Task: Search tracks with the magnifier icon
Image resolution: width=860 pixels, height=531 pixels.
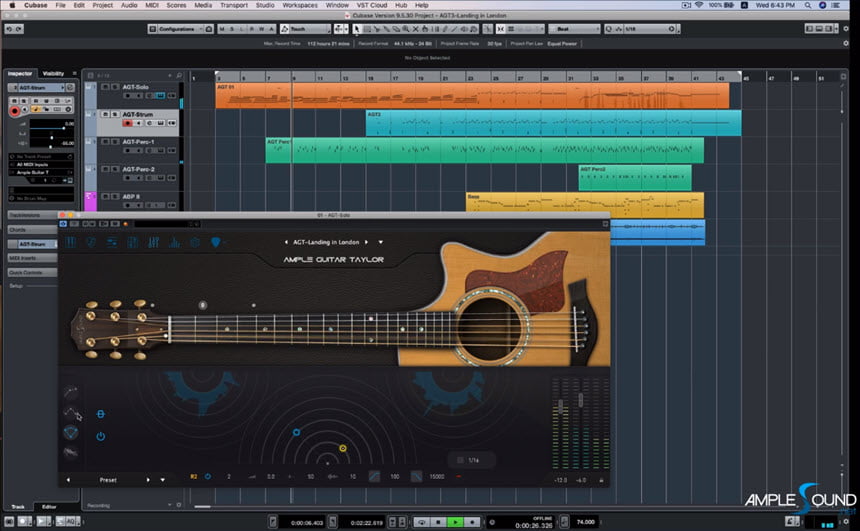Action: (179, 76)
